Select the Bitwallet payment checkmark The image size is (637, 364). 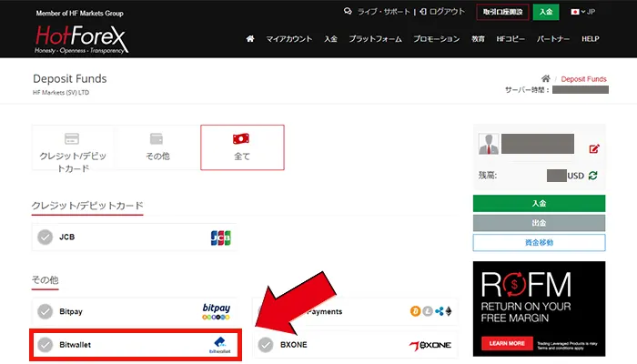coord(45,345)
